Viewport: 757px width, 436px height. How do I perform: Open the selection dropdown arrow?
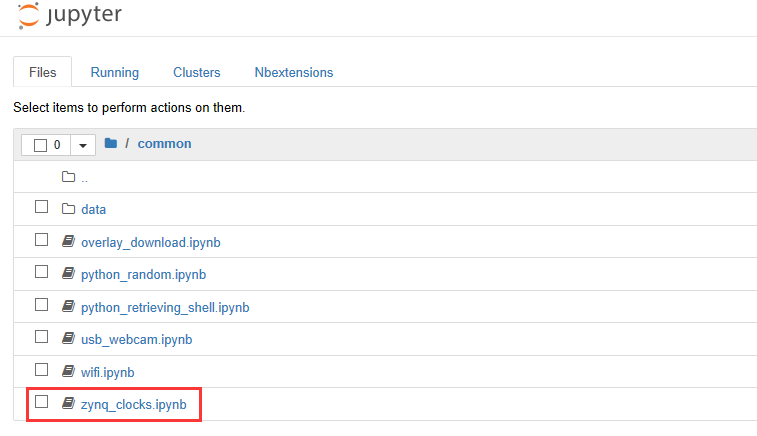(83, 145)
